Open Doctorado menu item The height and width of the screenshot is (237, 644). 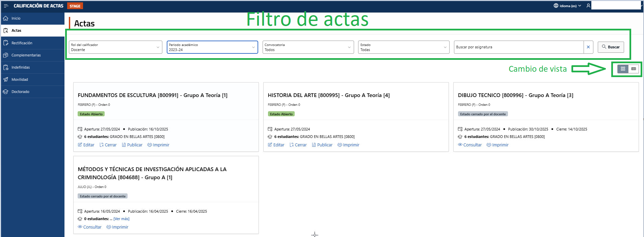click(x=33, y=92)
